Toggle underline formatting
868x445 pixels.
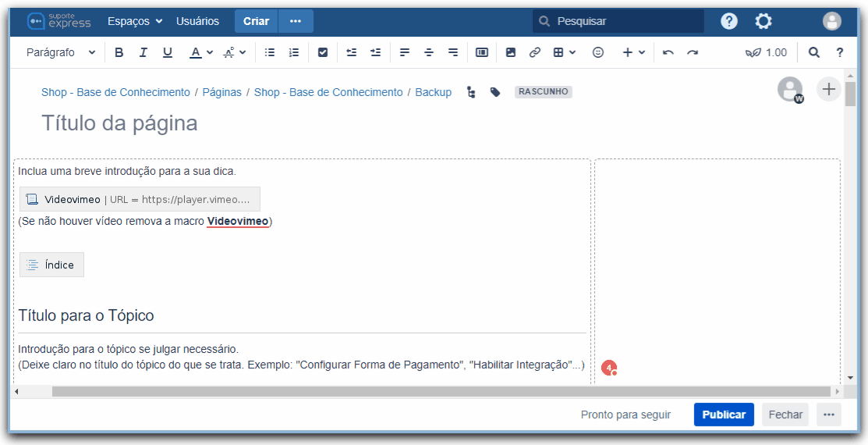tap(168, 52)
